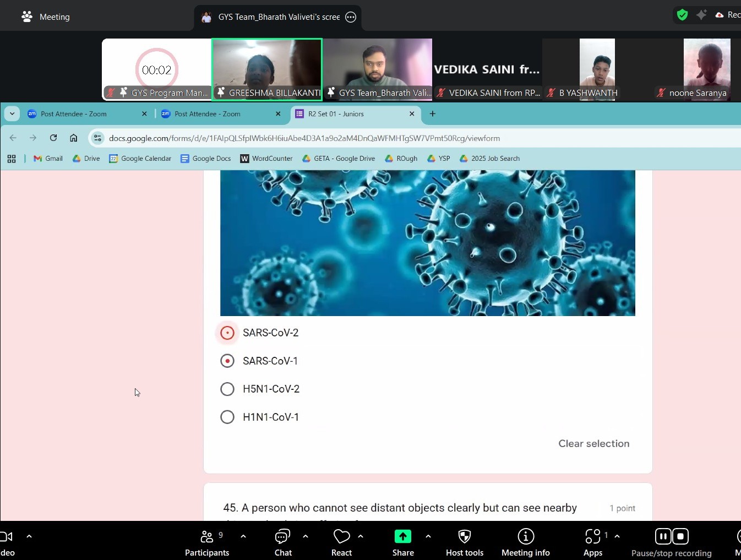Choose the H1N1-CoV-1 radio option
The width and height of the screenshot is (741, 560).
click(227, 417)
